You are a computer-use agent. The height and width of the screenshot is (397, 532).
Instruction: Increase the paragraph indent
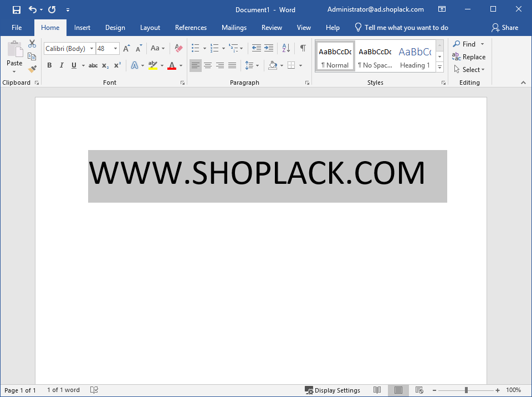[x=269, y=48]
